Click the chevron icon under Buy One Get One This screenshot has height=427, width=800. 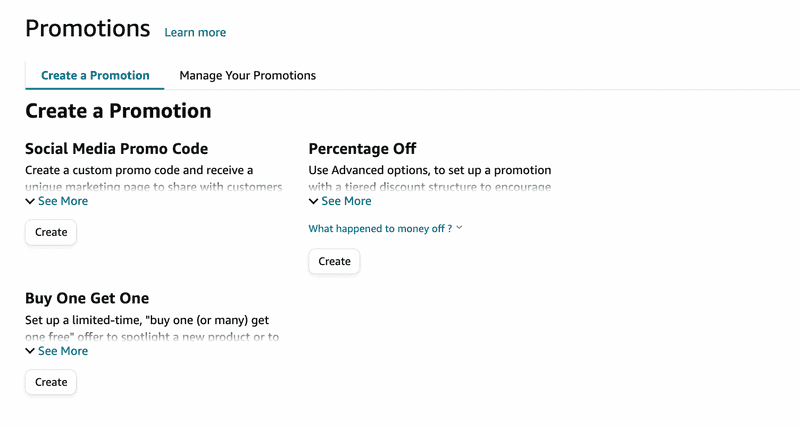(31, 351)
